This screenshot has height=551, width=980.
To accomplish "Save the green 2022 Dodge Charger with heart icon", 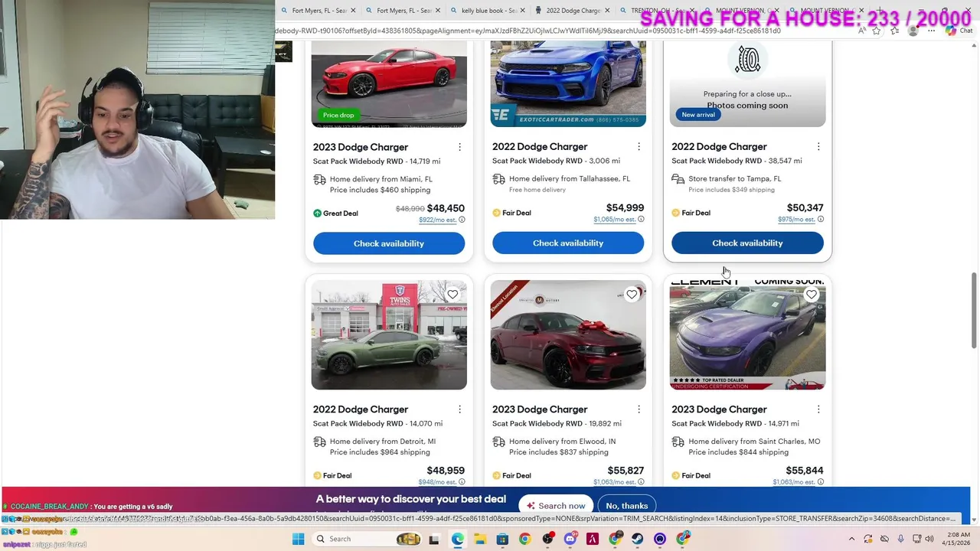I will pyautogui.click(x=452, y=295).
